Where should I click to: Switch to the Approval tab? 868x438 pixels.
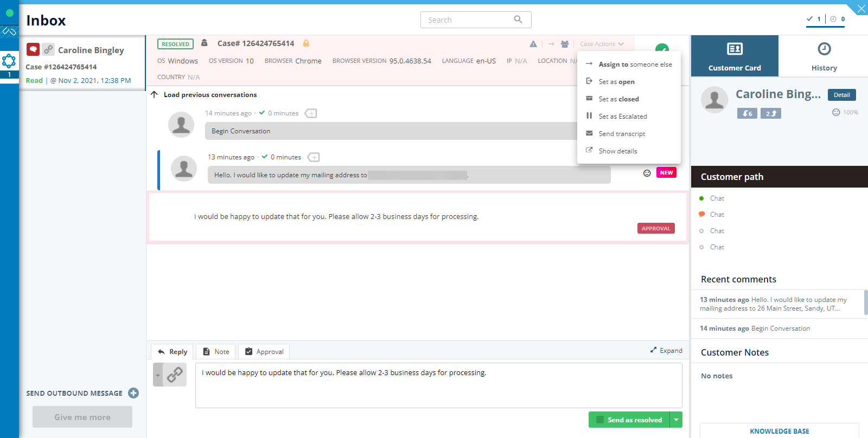(264, 351)
